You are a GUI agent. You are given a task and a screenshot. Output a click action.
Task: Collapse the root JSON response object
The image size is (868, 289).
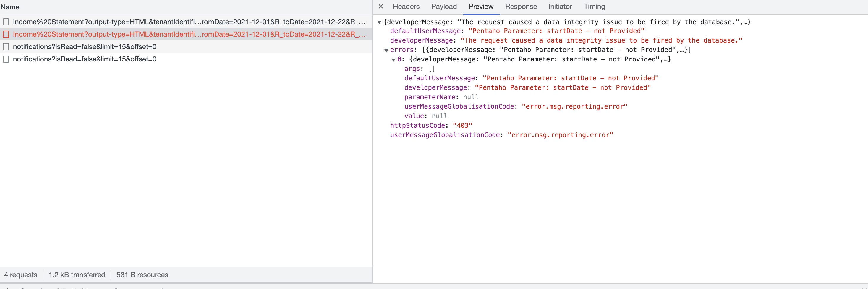[380, 22]
